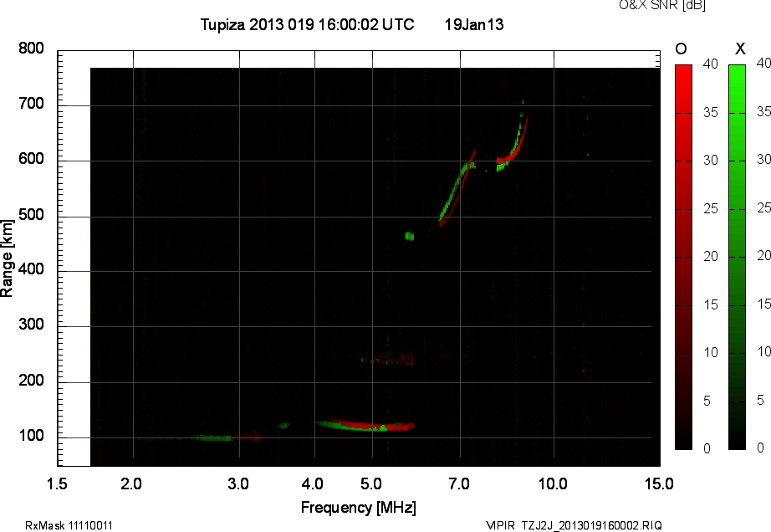Click the 600 range axis tick label

point(31,159)
